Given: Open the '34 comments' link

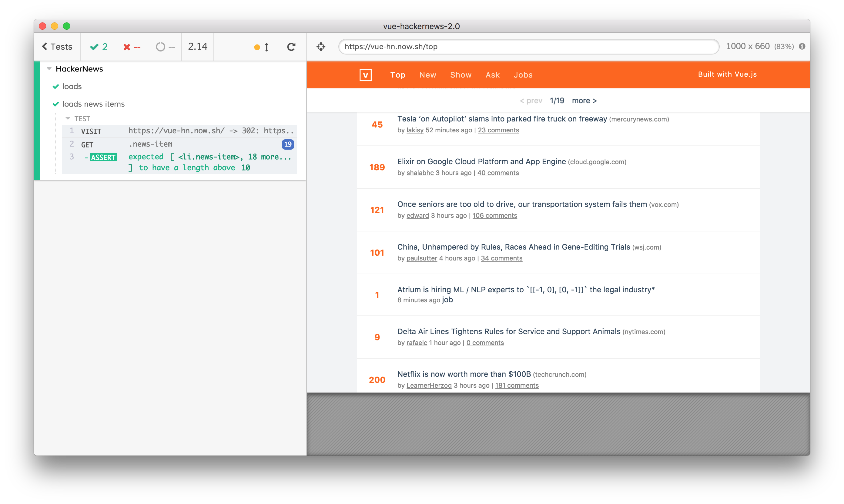Looking at the screenshot, I should click(x=501, y=258).
